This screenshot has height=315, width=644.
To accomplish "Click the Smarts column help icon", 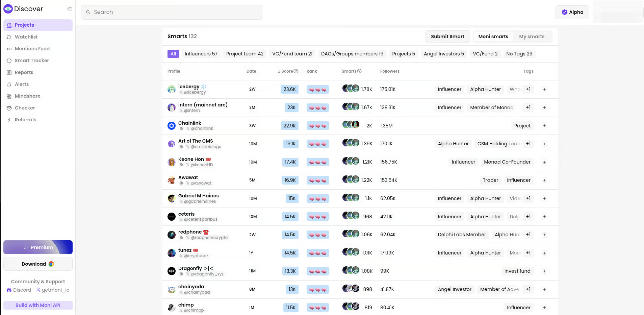I will [x=359, y=71].
